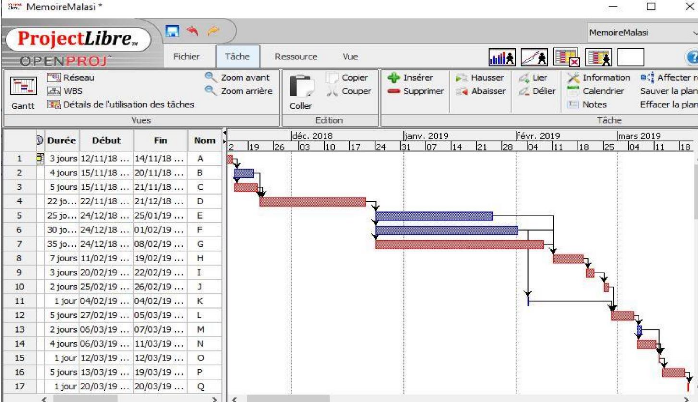Select row number 4

(x=19, y=201)
